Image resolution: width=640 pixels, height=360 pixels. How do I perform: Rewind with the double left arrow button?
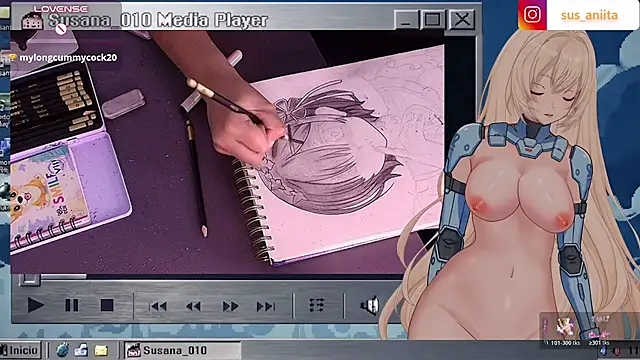click(193, 306)
